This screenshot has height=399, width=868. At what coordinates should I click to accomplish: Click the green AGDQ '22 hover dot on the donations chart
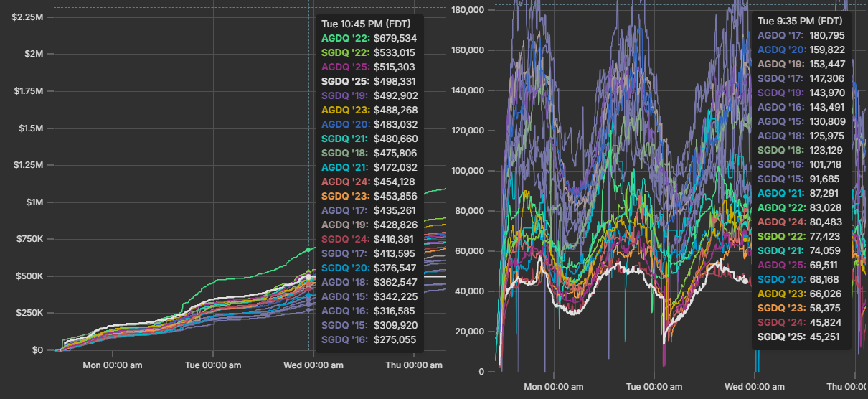click(x=309, y=250)
